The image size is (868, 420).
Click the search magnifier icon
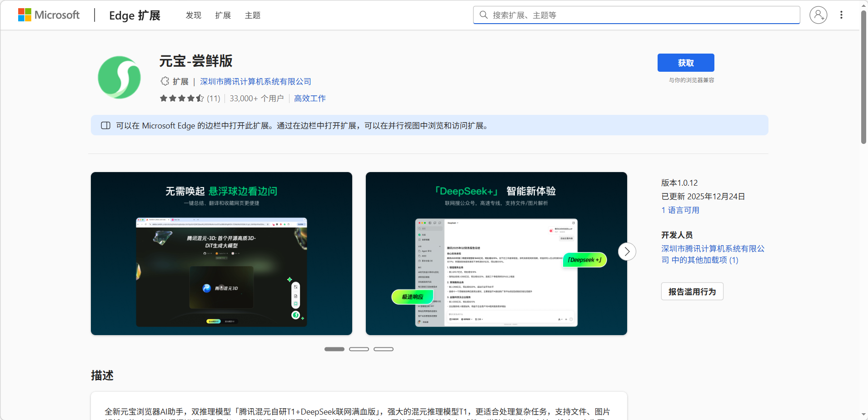point(484,15)
